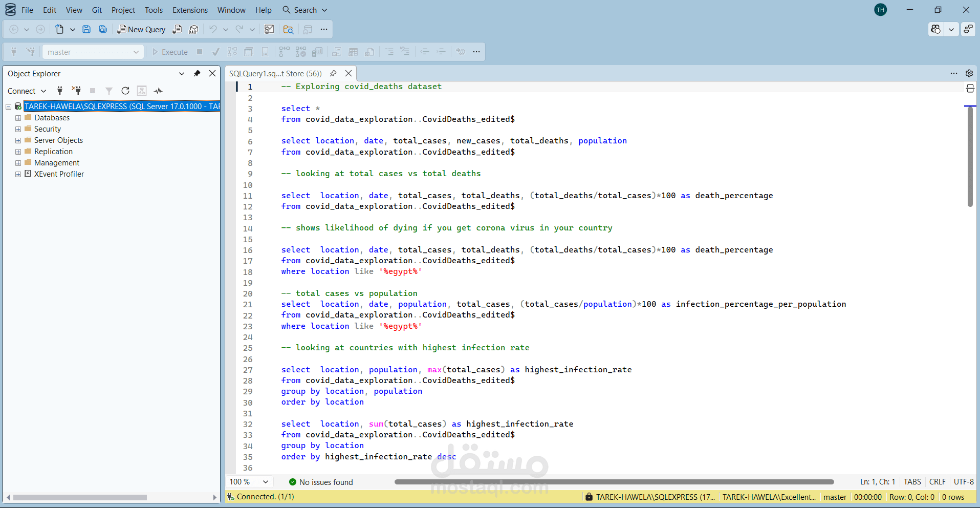Click the New Item page icon
Screen dimensions: 980x508
click(x=59, y=29)
